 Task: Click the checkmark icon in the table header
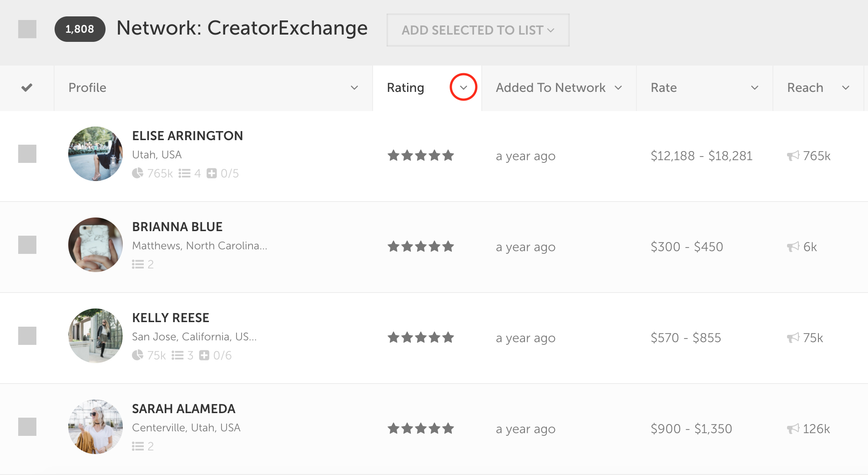click(27, 87)
